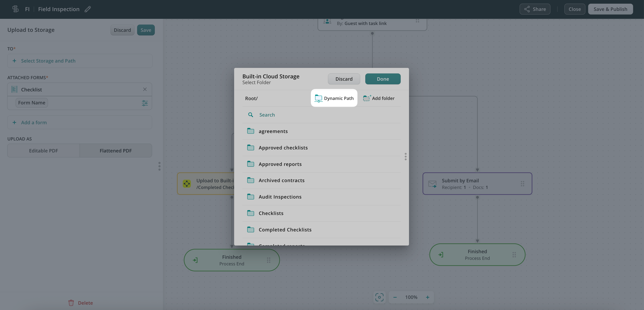Zoom in with the plus icon
The height and width of the screenshot is (310, 644).
tap(428, 297)
